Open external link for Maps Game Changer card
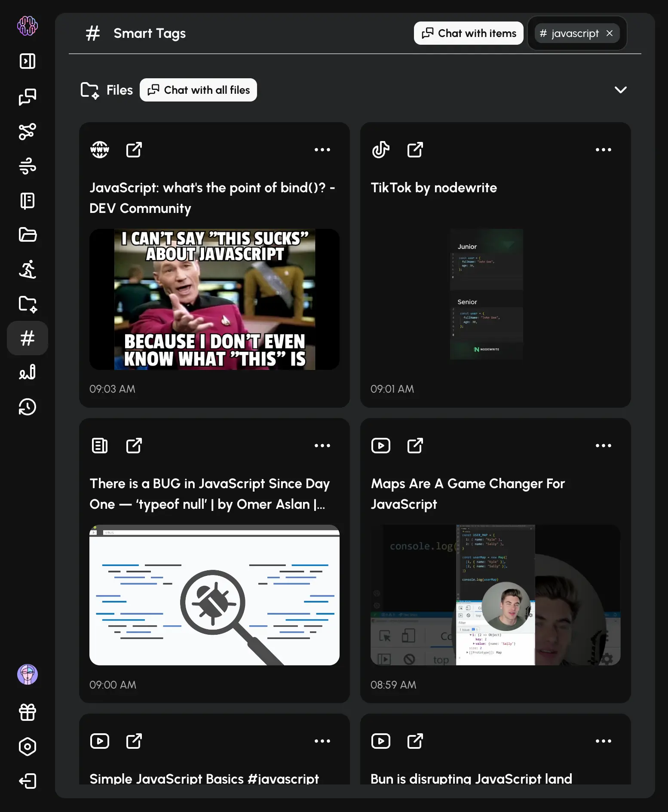 (x=415, y=446)
